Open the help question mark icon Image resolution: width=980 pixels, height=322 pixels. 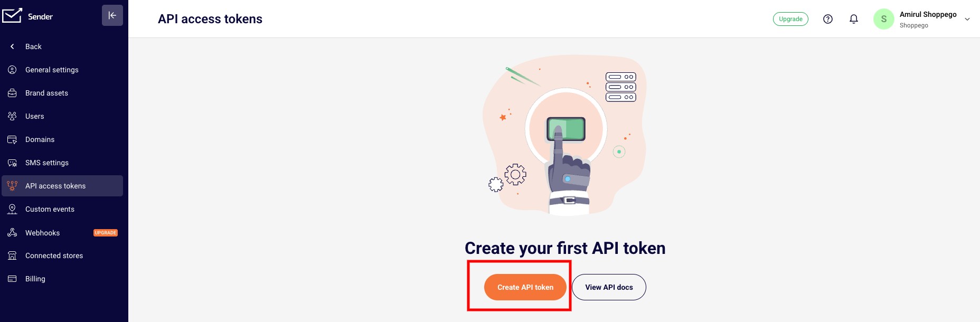click(x=828, y=19)
